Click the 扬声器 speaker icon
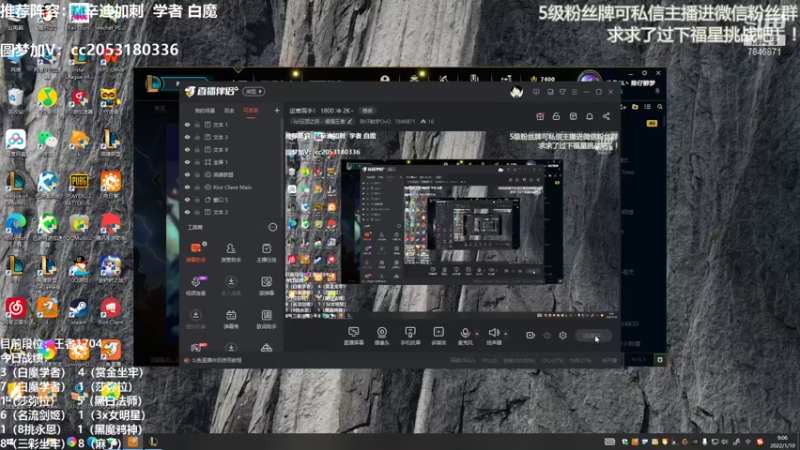The image size is (800, 450). tap(493, 333)
